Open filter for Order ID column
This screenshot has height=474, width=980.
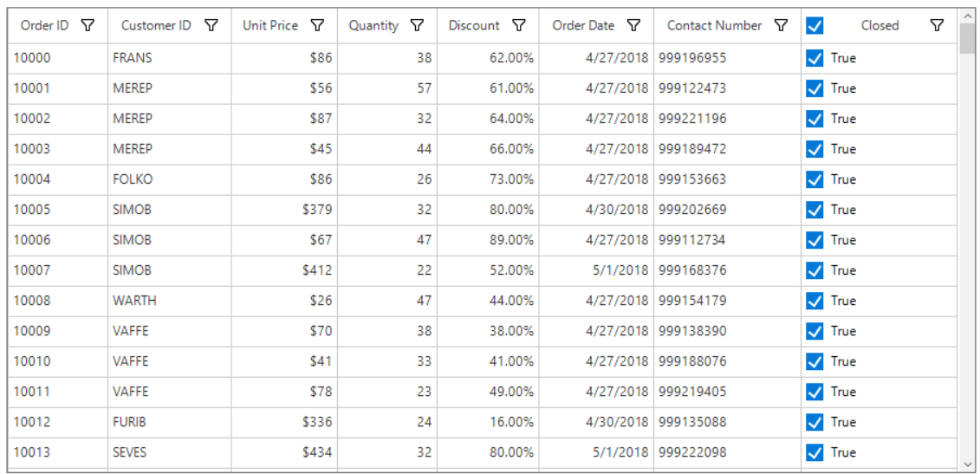(88, 25)
